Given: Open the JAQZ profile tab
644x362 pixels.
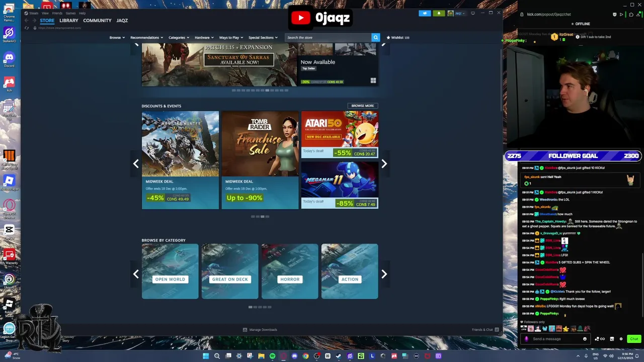Looking at the screenshot, I should coord(122,21).
